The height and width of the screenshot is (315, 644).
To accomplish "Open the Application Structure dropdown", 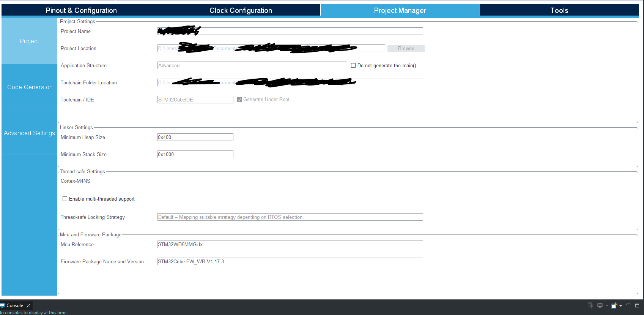I will click(252, 65).
